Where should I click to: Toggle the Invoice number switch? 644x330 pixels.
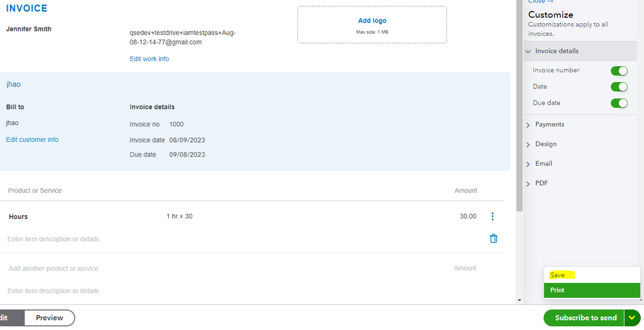coord(619,71)
